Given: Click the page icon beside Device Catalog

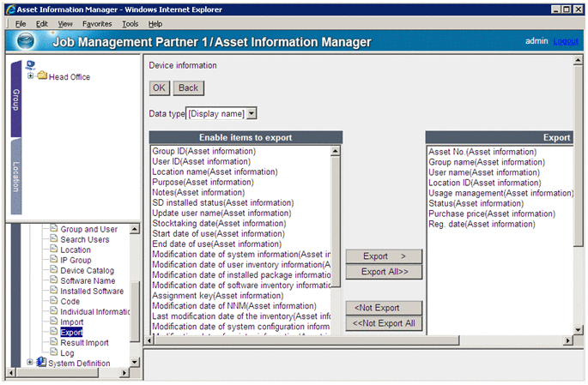Looking at the screenshot, I should (x=54, y=269).
